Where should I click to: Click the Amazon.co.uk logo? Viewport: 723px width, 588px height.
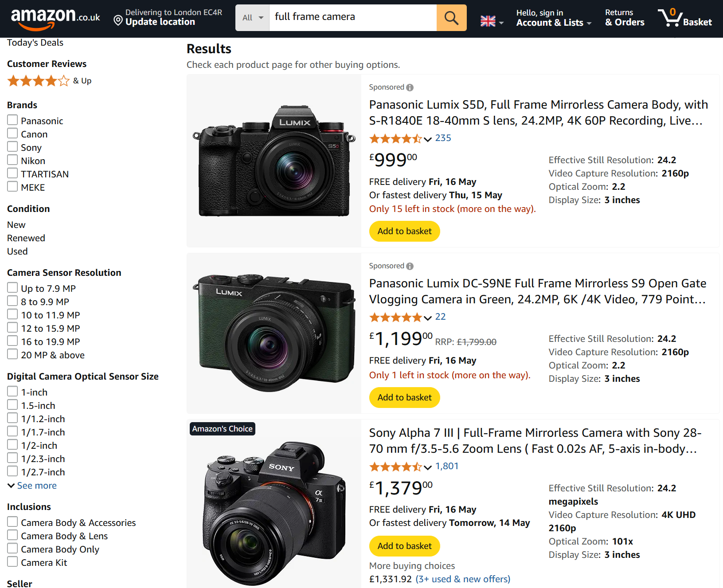55,18
